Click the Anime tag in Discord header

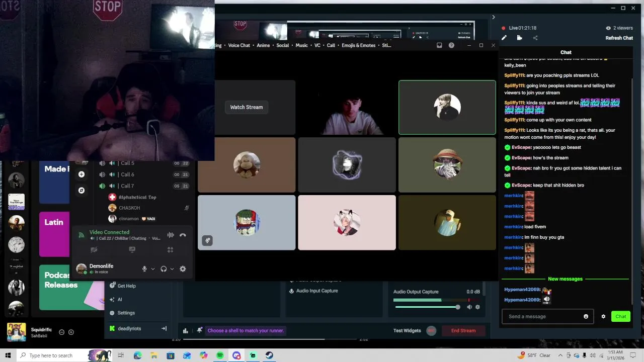(263, 45)
